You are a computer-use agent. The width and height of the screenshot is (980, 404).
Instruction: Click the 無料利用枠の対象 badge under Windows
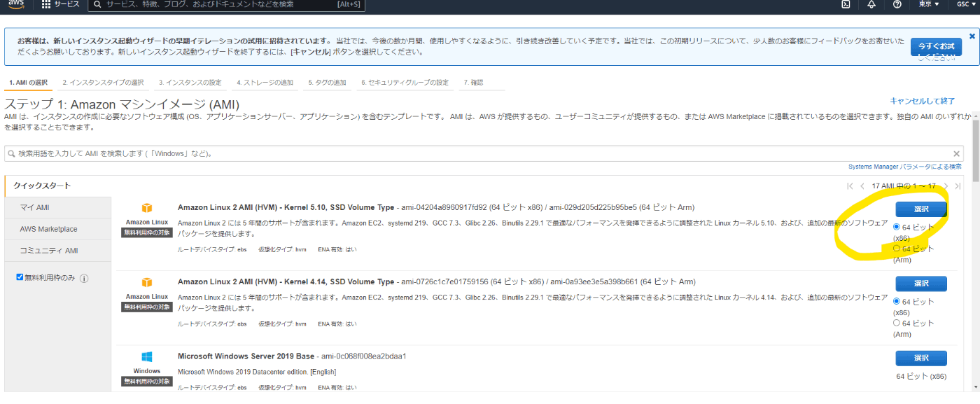point(147,382)
